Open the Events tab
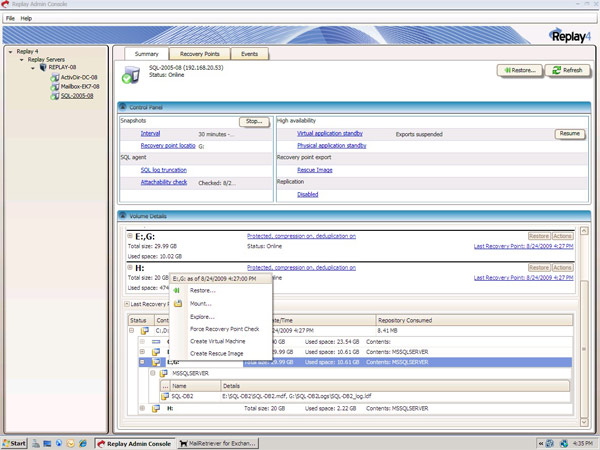This screenshot has width=600, height=450. (x=250, y=53)
